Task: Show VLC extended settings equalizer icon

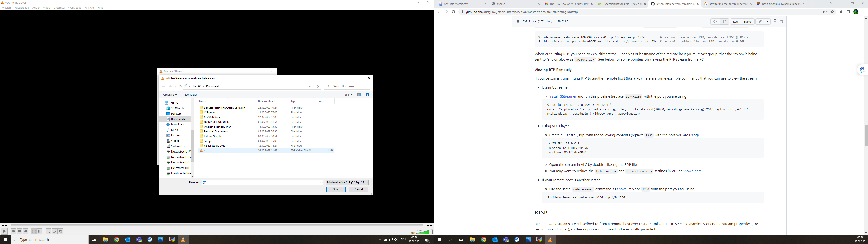Action: (x=40, y=231)
